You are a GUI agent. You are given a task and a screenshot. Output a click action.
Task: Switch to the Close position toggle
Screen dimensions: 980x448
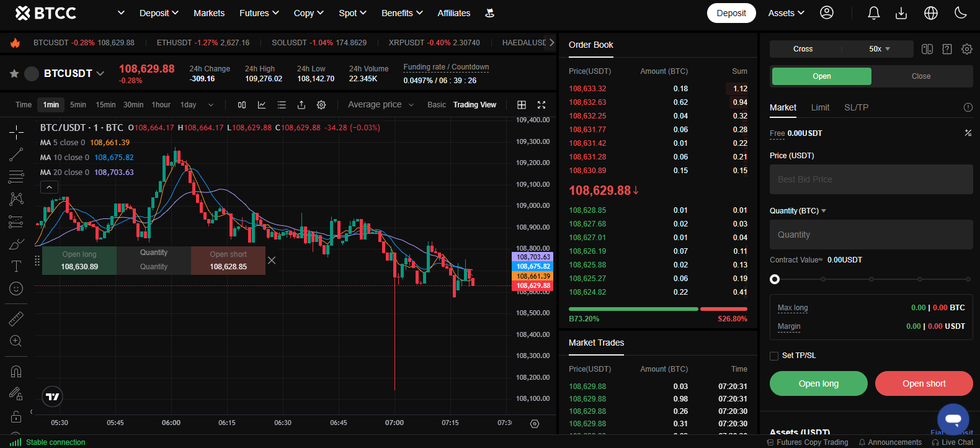(x=921, y=76)
